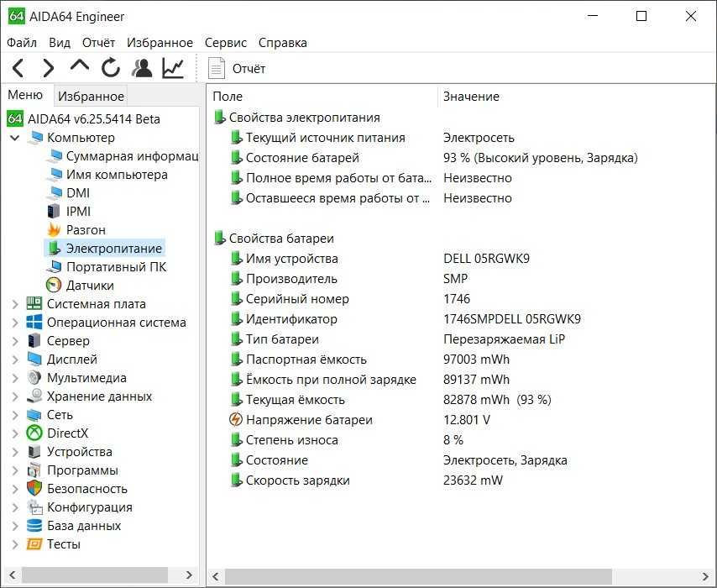Click the Сервер tower icon
The image size is (717, 588).
(x=34, y=340)
